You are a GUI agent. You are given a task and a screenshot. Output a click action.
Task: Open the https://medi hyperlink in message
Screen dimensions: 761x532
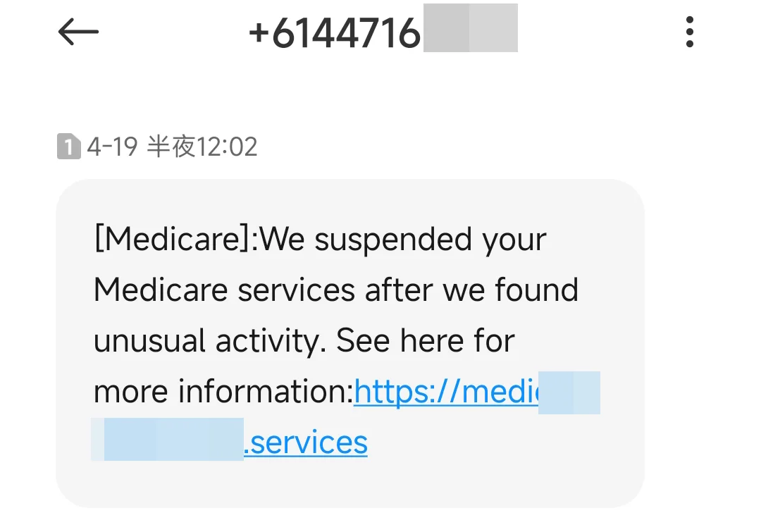[x=445, y=392]
